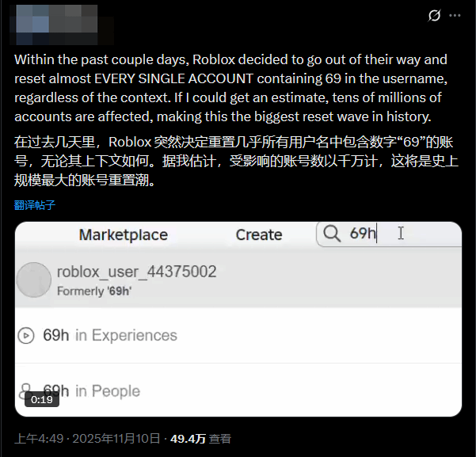Screen dimensions: 476x457
Task: Select 69h in Experiences suggestion
Action: coord(238,336)
